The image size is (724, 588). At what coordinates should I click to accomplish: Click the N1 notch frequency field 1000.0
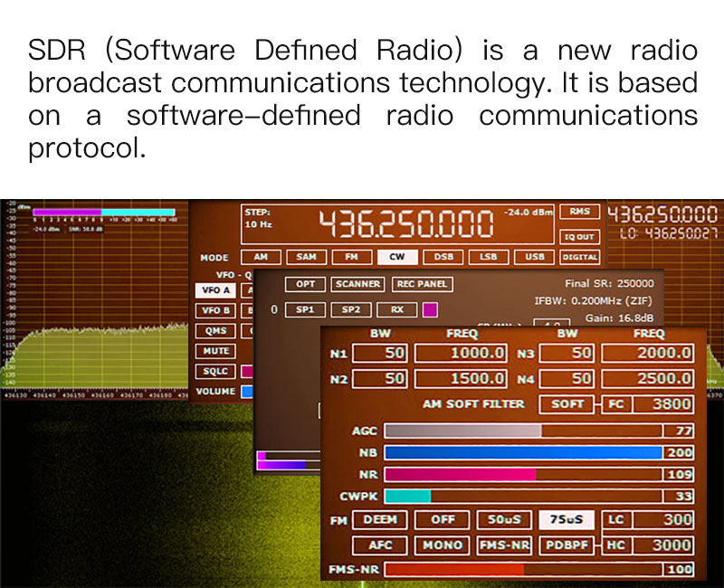tap(462, 354)
